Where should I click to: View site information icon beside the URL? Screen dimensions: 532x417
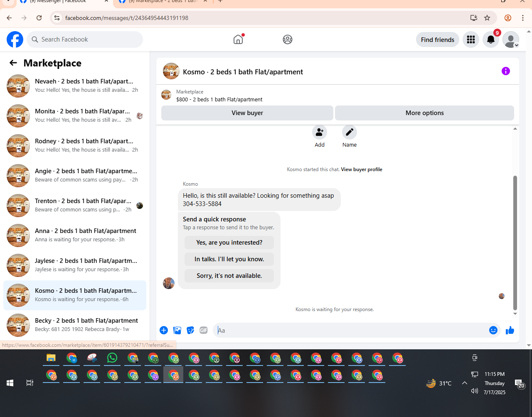coord(57,18)
